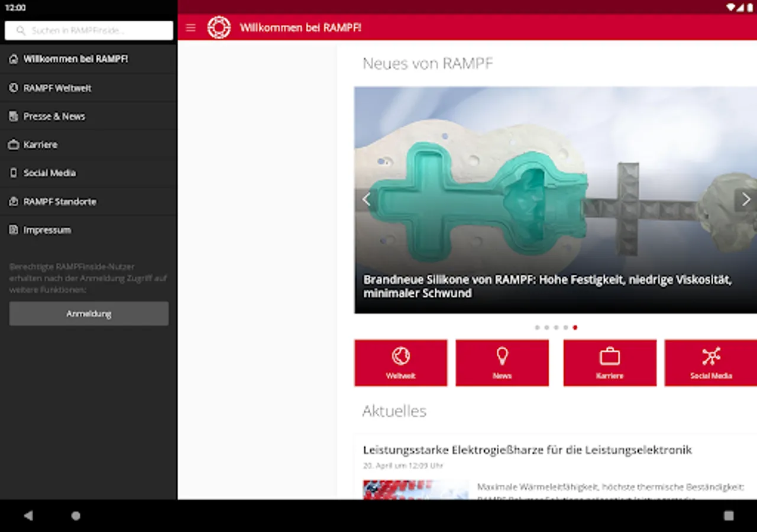Image resolution: width=757 pixels, height=532 pixels.
Task: Tap the Android home button
Action: click(76, 515)
